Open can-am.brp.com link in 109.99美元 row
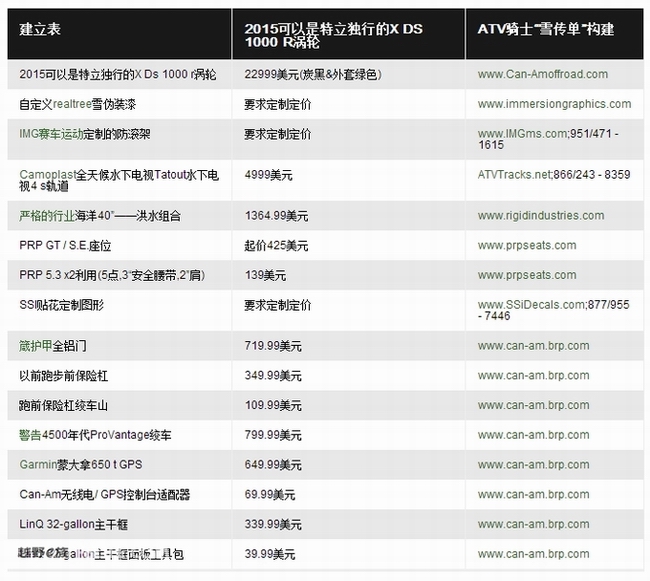This screenshot has height=581, width=650. tap(534, 405)
